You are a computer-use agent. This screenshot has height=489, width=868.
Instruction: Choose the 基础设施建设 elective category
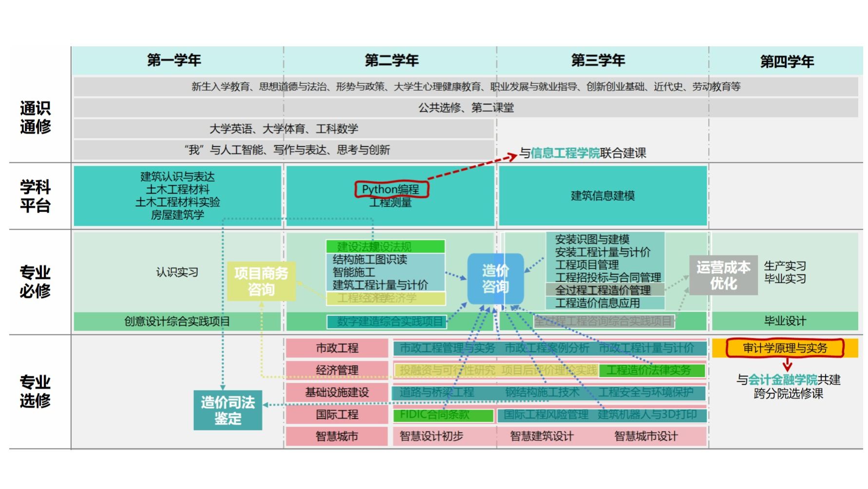337,392
